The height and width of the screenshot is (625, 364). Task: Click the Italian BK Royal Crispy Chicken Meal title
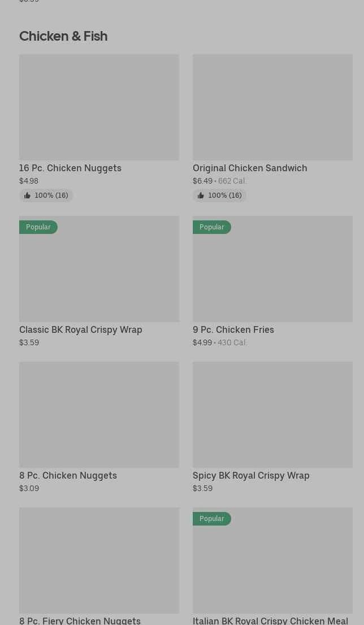click(270, 620)
